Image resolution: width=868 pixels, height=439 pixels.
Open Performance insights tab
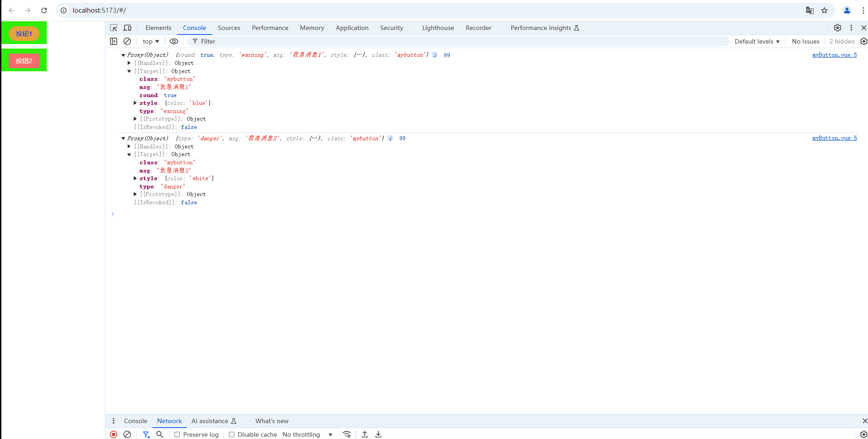pos(545,28)
